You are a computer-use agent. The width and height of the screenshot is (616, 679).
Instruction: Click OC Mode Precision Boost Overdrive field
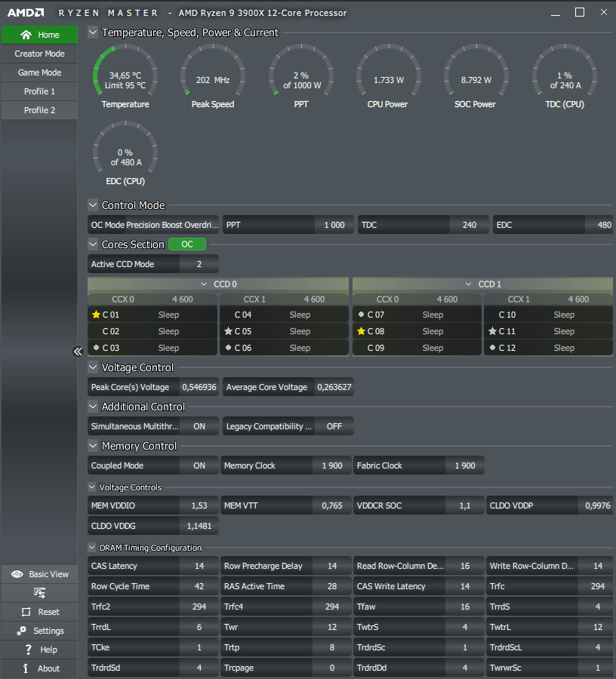pyautogui.click(x=153, y=225)
